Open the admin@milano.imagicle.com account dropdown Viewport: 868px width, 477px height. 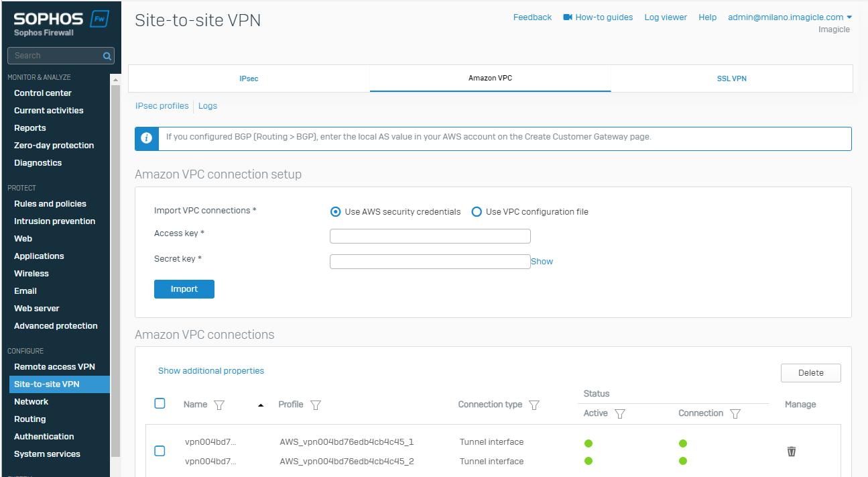coord(790,17)
